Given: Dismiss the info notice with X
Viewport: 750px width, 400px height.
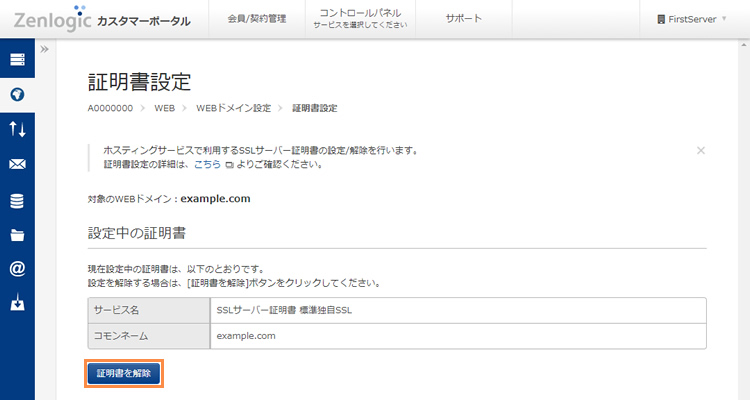Looking at the screenshot, I should [700, 150].
